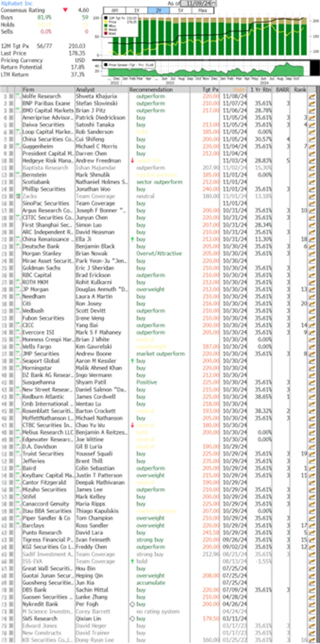Toggle the checkbox for BNP Paribas Exane
The image size is (320, 644).
[11, 103]
